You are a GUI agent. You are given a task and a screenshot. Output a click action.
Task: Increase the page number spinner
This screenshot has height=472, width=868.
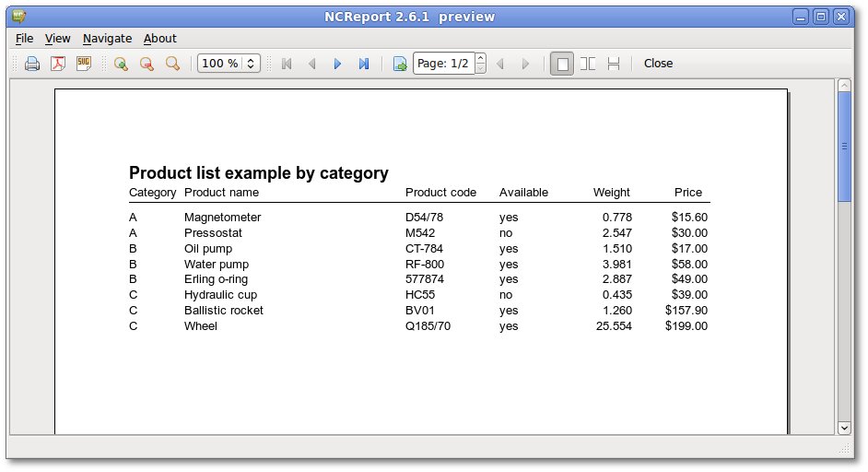[480, 57]
